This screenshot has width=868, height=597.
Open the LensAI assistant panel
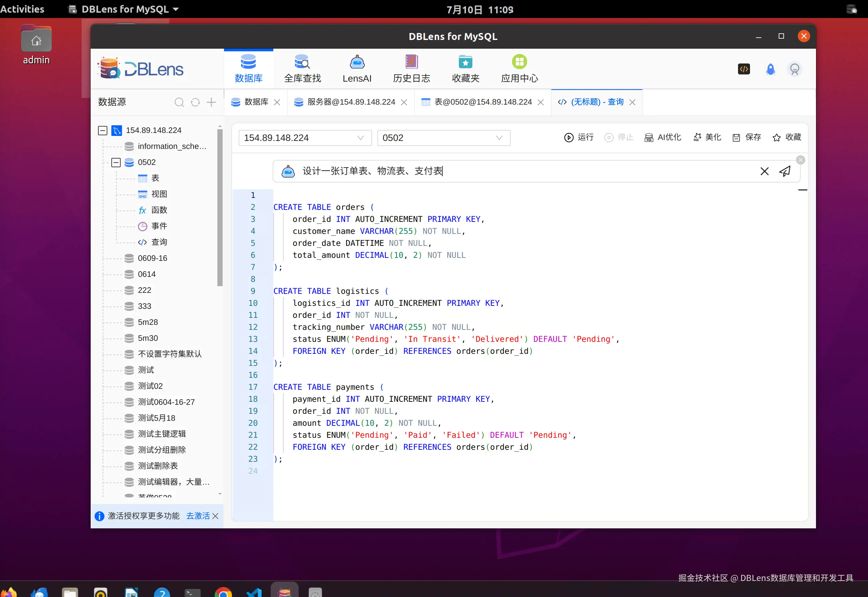click(356, 68)
